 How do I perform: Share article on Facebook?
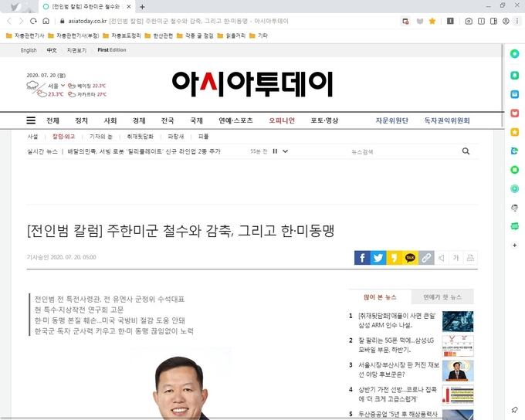click(x=362, y=258)
